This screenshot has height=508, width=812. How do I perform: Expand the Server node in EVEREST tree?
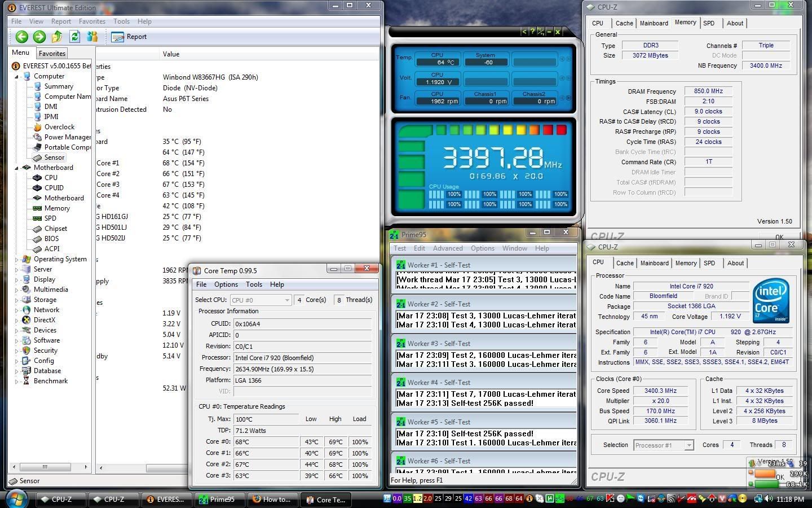pos(17,269)
